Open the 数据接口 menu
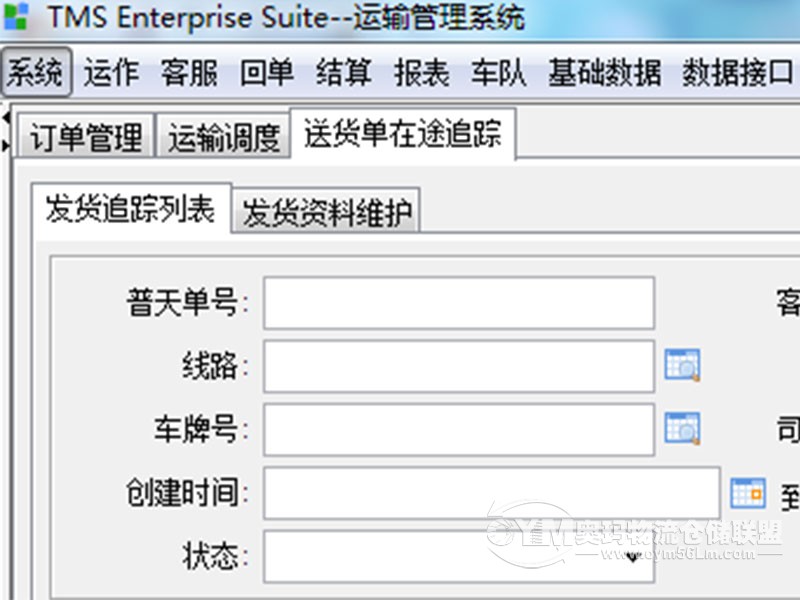 pos(737,72)
